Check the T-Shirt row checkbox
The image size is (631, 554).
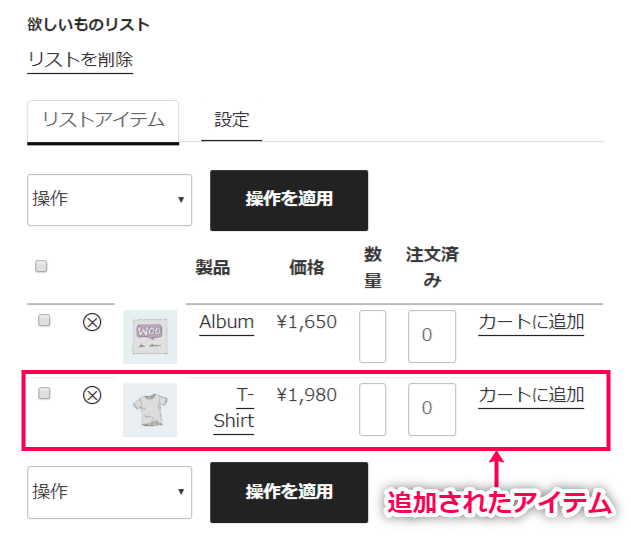coord(44,393)
